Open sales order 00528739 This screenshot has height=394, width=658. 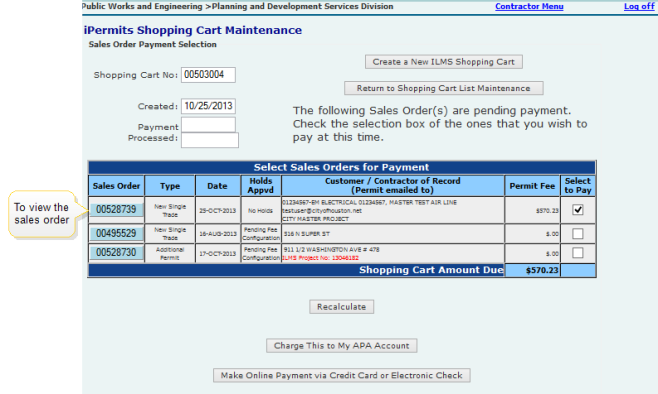pyautogui.click(x=116, y=210)
